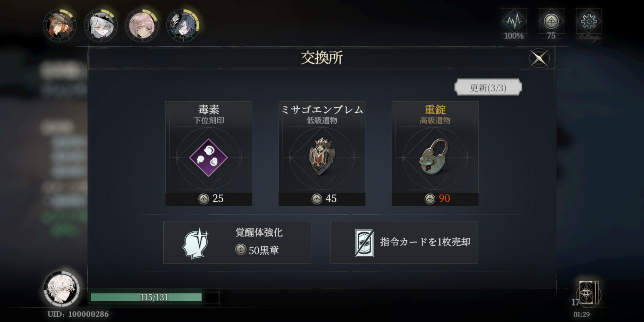Click the 115/131 health bar
This screenshot has width=644, height=322.
[x=154, y=297]
